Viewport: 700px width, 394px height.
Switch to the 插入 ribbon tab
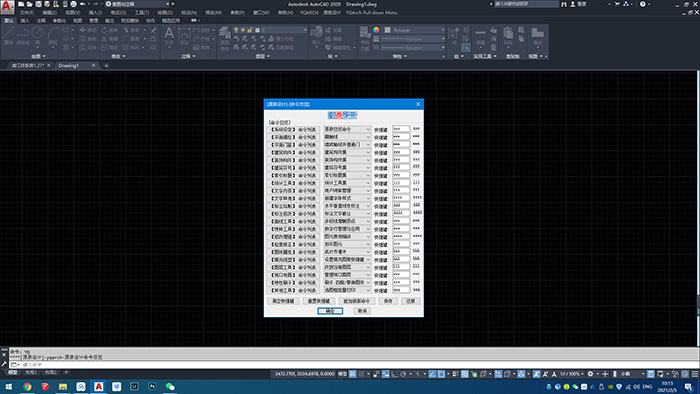click(25, 21)
